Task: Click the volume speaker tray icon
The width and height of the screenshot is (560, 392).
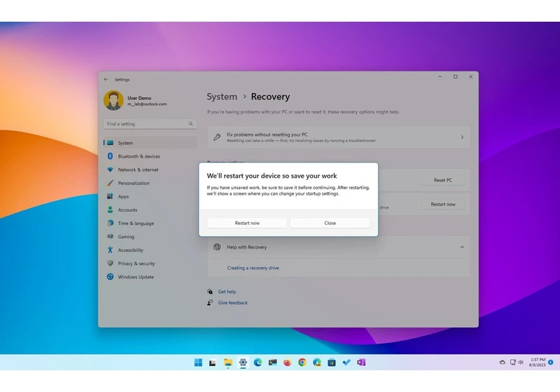Action: point(521,363)
